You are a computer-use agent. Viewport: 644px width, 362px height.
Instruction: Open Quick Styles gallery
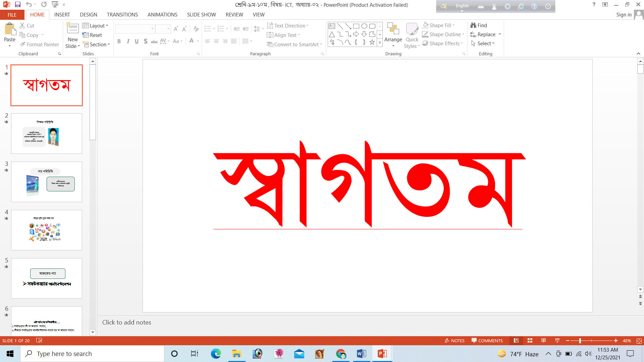click(412, 35)
